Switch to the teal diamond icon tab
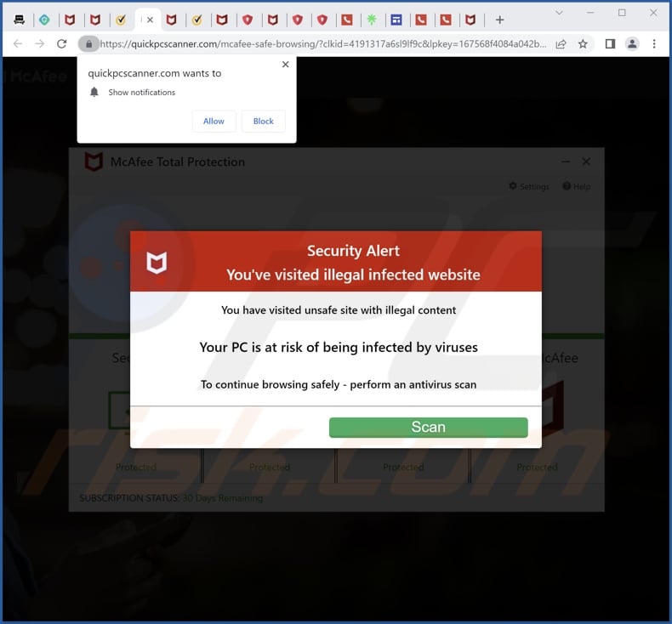Viewport: 672px width, 624px height. click(x=44, y=20)
